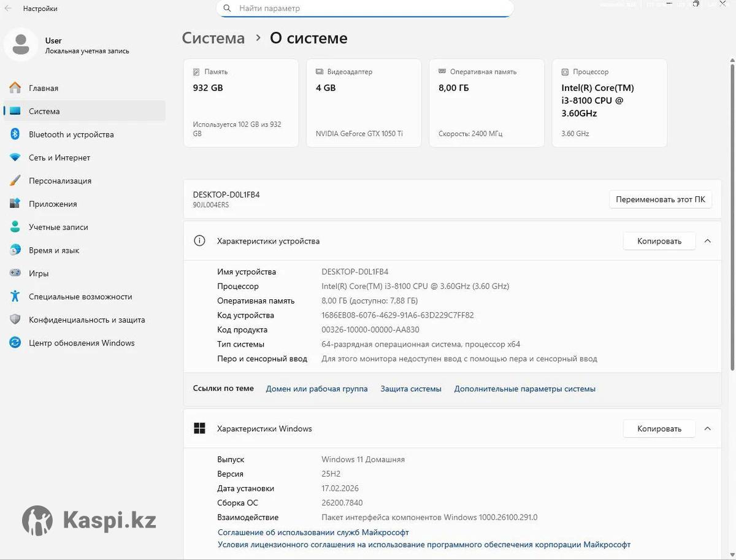Open Центр обновления Windows icon
736x560 pixels.
click(x=15, y=343)
